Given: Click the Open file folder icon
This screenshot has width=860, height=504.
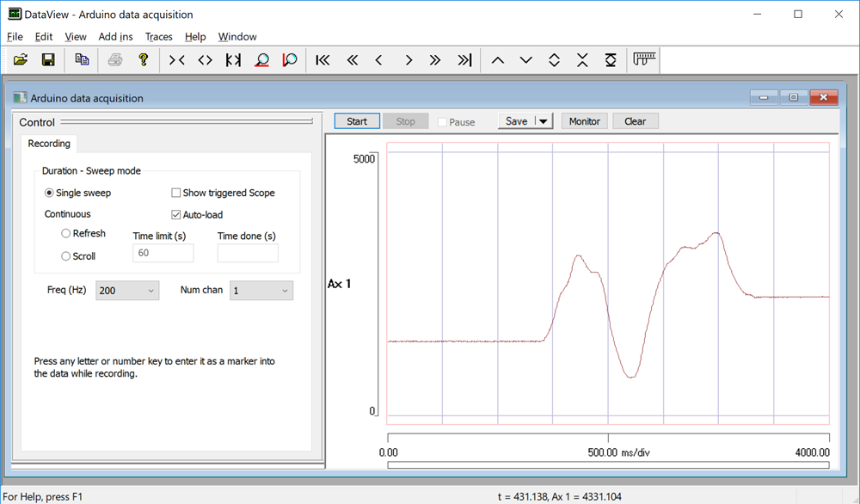Looking at the screenshot, I should point(21,60).
